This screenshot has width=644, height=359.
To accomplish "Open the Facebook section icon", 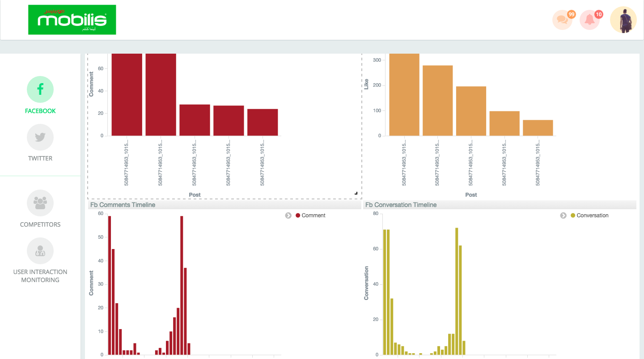I will pos(40,89).
